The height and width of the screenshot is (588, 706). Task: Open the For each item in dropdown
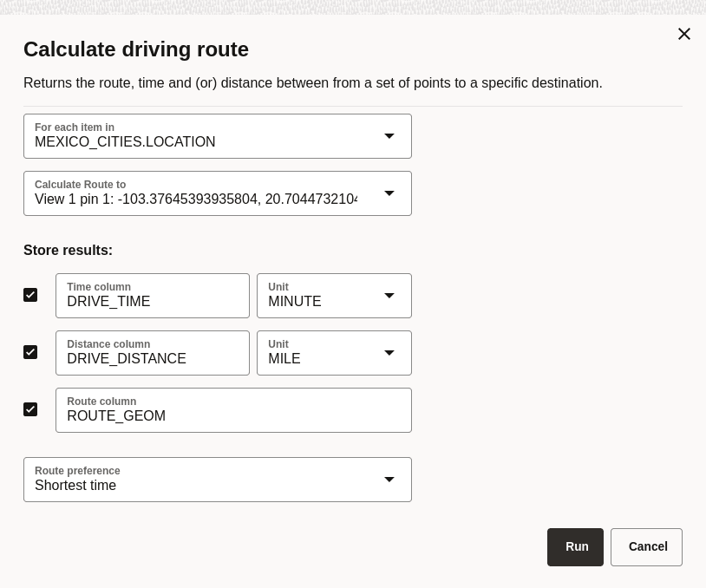218,136
